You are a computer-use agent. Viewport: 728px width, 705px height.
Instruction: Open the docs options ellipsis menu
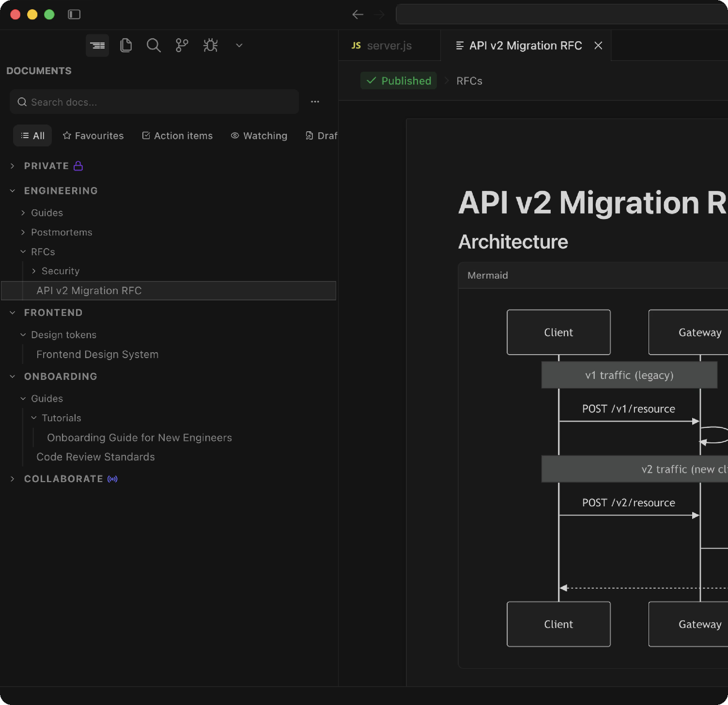pyautogui.click(x=315, y=102)
